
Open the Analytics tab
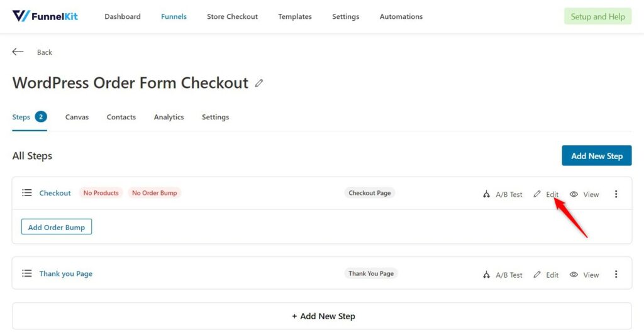(169, 117)
